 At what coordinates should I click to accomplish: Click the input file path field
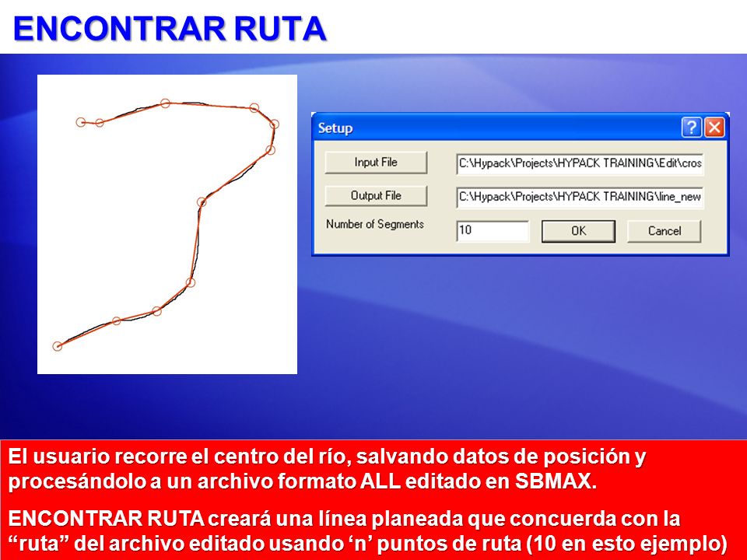point(580,163)
